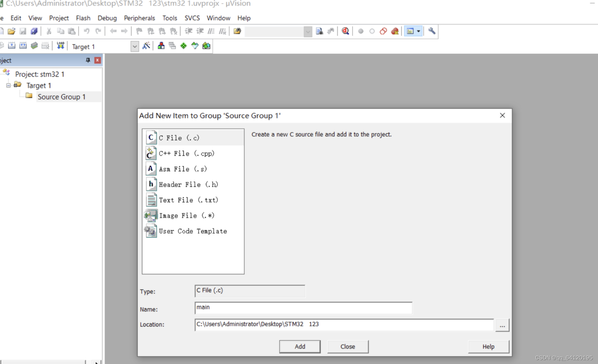Image resolution: width=598 pixels, height=364 pixels.
Task: Click the Close button in dialog
Action: click(348, 346)
